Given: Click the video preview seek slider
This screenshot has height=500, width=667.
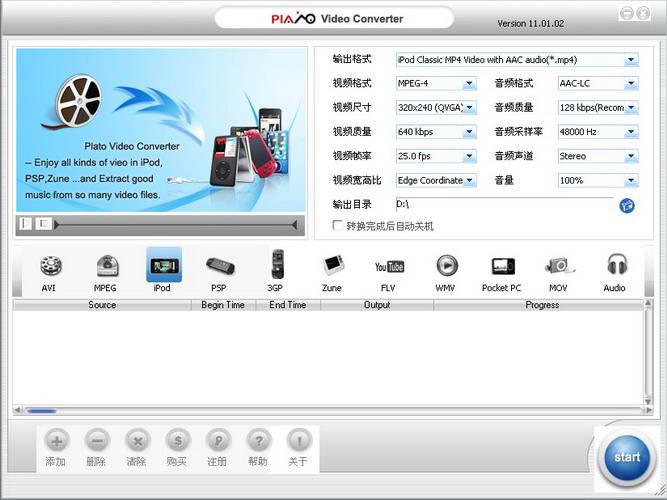Looking at the screenshot, I should tap(175, 224).
